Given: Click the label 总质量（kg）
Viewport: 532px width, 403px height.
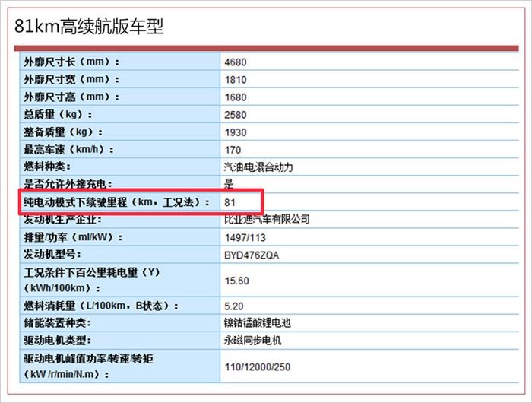Looking at the screenshot, I should [58, 114].
